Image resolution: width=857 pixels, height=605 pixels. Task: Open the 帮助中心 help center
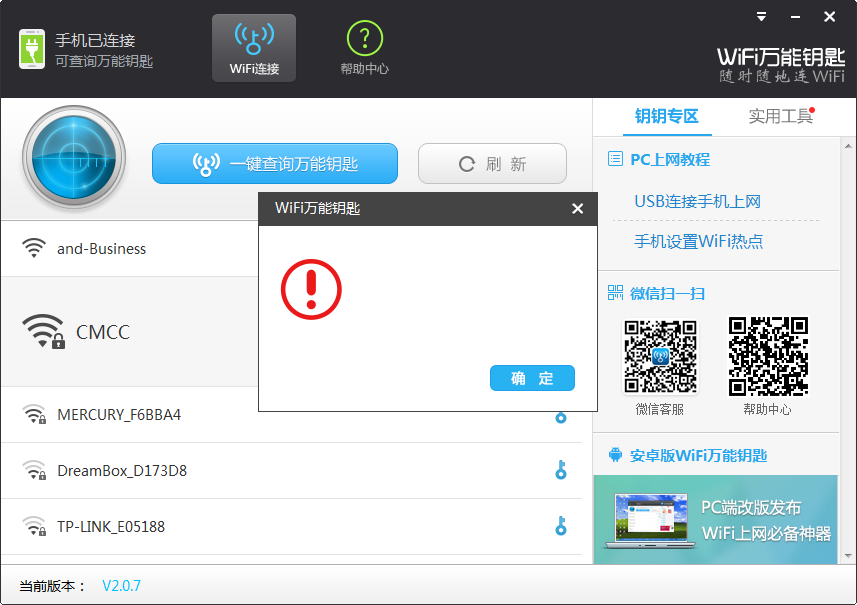(x=365, y=48)
